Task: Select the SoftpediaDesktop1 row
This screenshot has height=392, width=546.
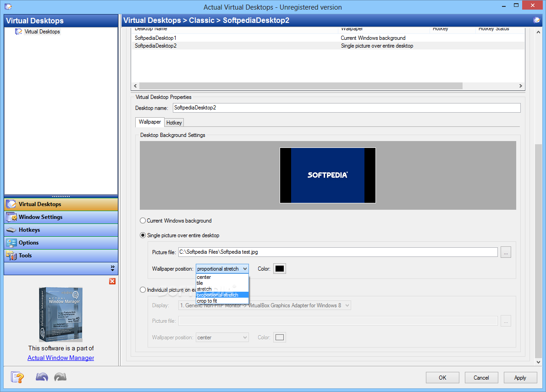Action: [x=328, y=38]
